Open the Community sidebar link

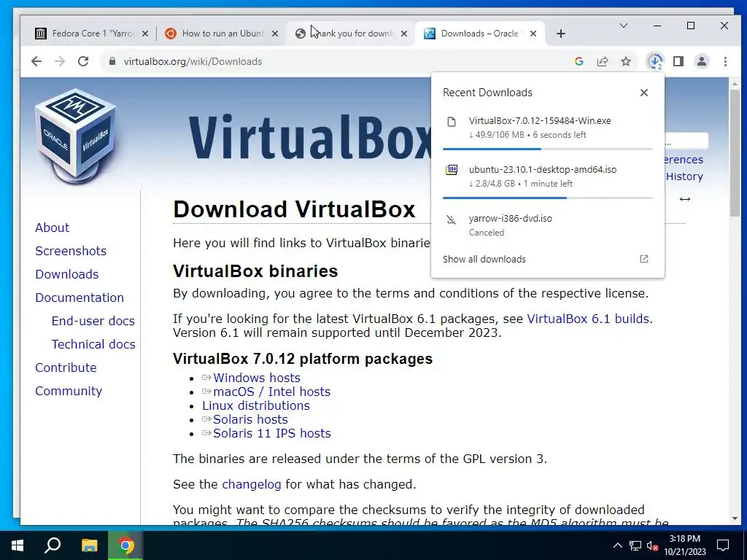pos(69,391)
